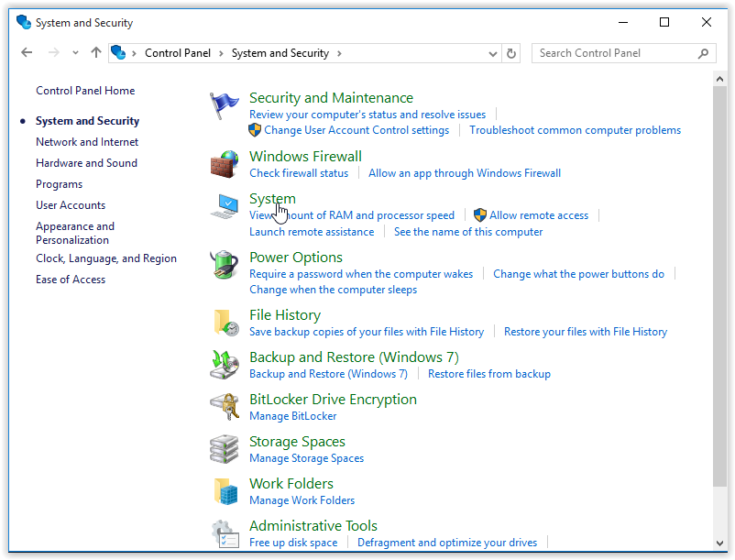Open Network and Internet category
This screenshot has width=735, height=560.
point(87,142)
